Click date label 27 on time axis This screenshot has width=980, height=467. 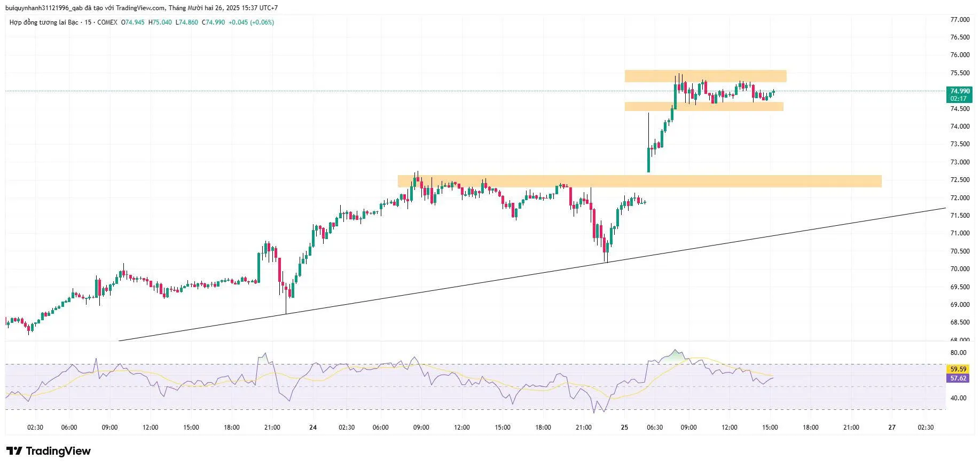point(892,428)
